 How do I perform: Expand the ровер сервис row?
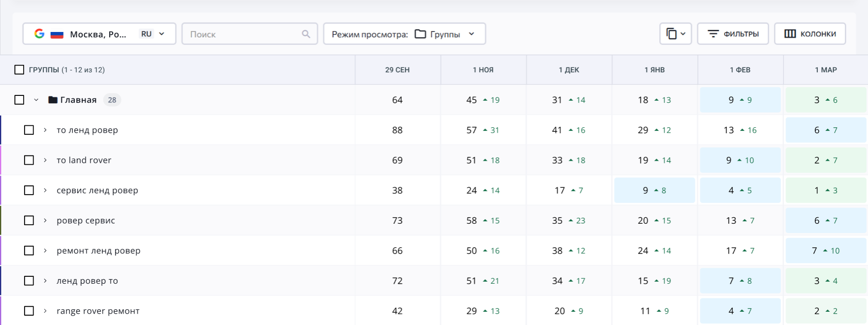coord(45,220)
